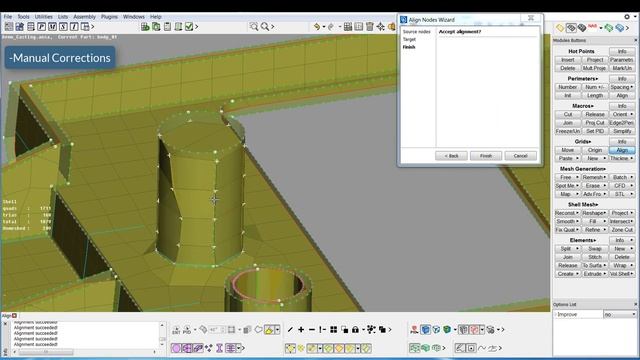Open the File menu
This screenshot has width=640, height=360.
point(8,17)
